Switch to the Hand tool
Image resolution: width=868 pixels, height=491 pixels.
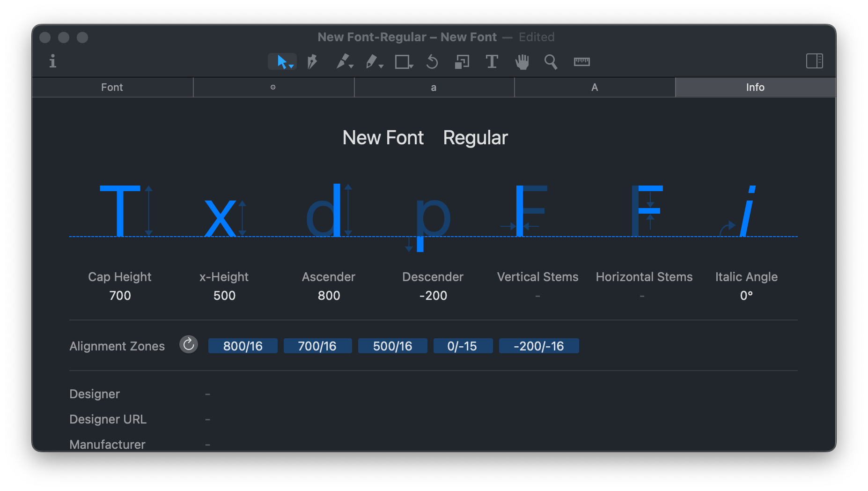[x=522, y=61]
